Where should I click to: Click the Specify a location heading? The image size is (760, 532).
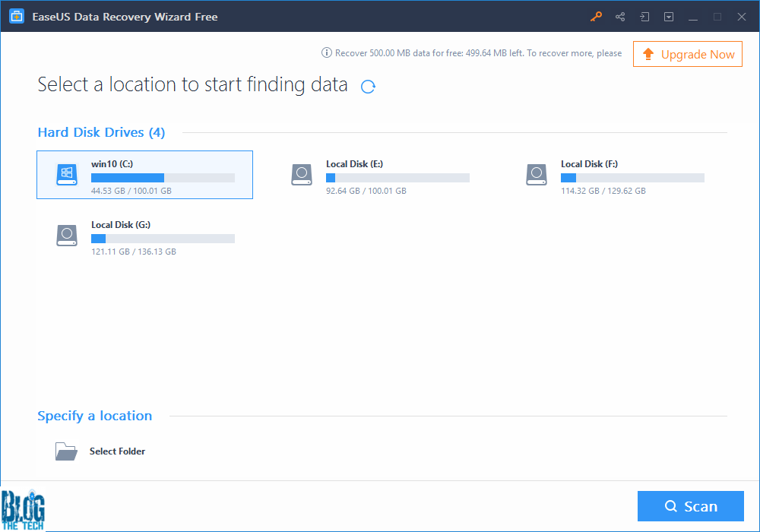pos(94,416)
